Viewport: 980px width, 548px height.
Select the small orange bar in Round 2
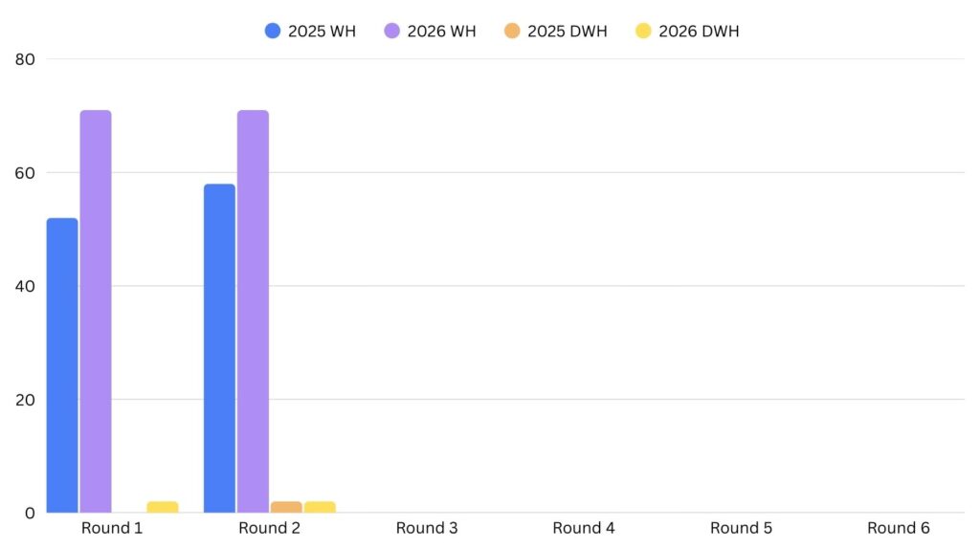click(x=286, y=507)
